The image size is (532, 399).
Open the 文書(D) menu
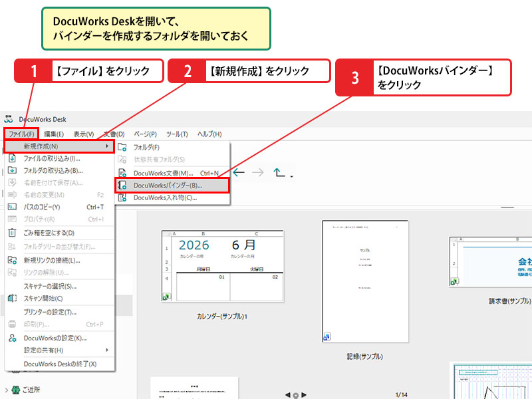114,134
